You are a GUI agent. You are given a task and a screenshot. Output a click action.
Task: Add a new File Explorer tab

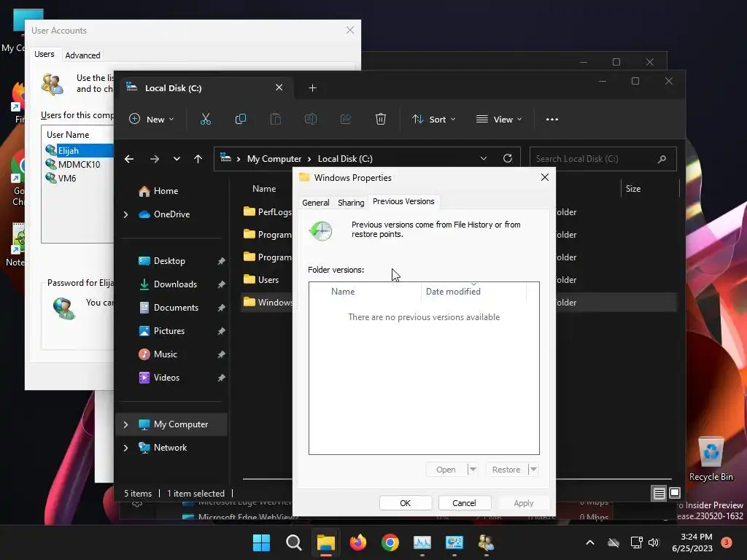312,88
